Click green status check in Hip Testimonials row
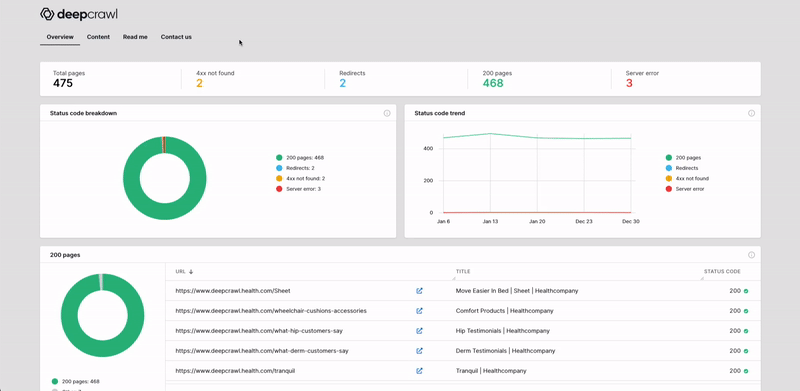The image size is (800, 391). click(x=746, y=331)
